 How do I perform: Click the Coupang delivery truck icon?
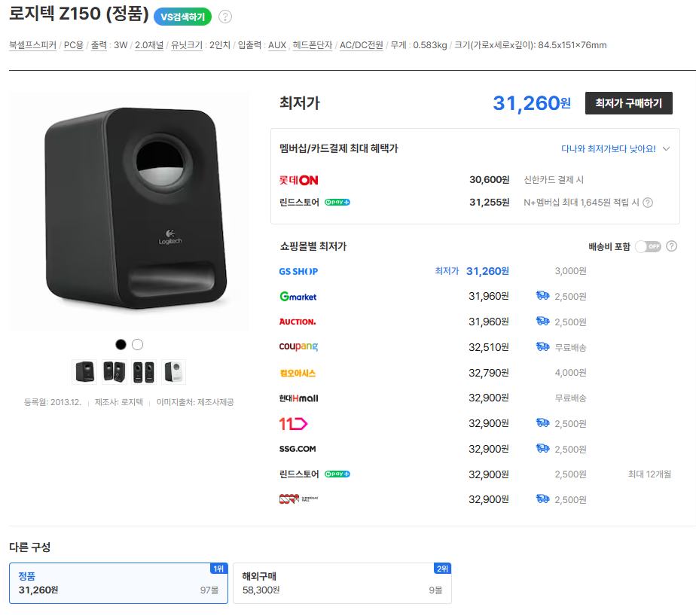click(x=542, y=346)
